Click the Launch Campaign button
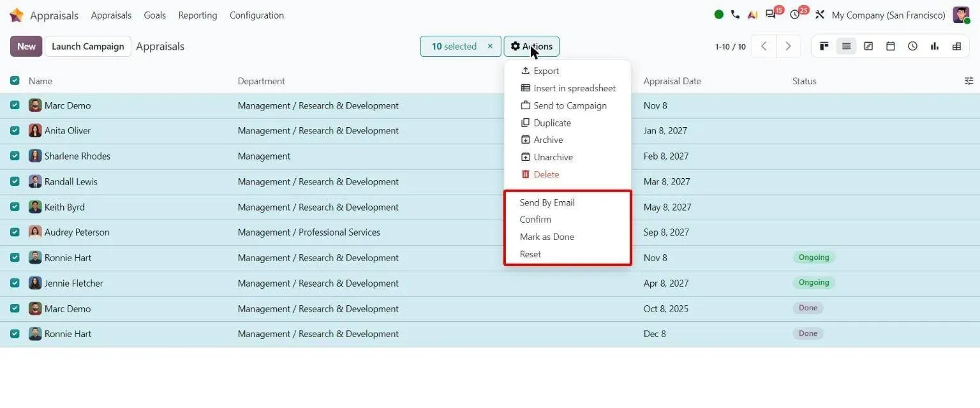Image resolution: width=980 pixels, height=408 pixels. [88, 46]
